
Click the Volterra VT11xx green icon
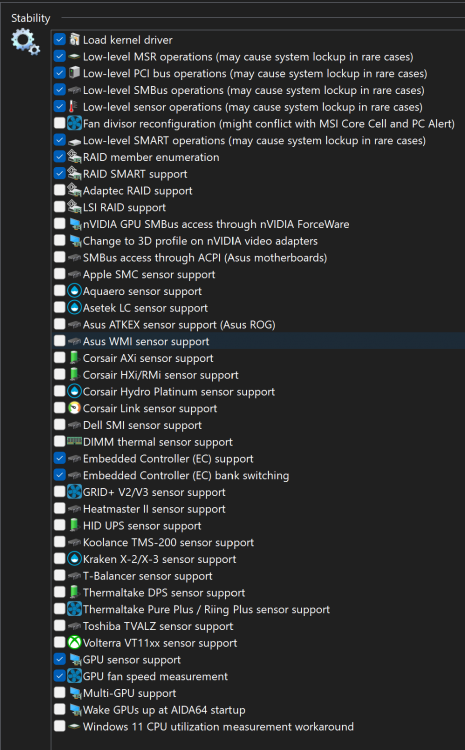click(x=75, y=642)
